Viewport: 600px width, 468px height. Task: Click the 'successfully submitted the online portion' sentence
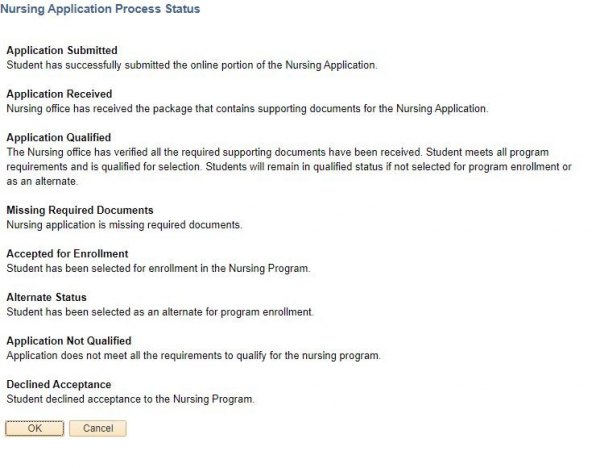(x=192, y=65)
